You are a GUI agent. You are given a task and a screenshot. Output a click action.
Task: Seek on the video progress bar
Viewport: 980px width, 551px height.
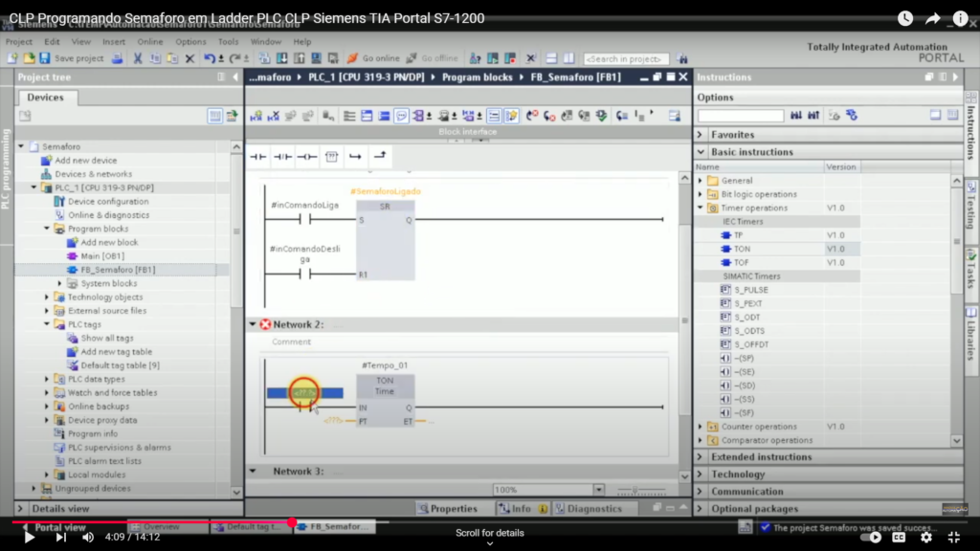point(490,521)
